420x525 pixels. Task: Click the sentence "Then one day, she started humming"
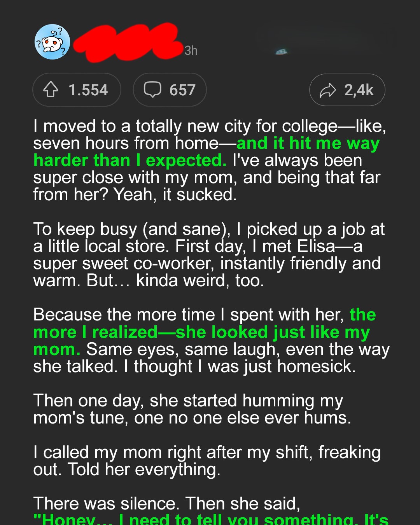(188, 401)
